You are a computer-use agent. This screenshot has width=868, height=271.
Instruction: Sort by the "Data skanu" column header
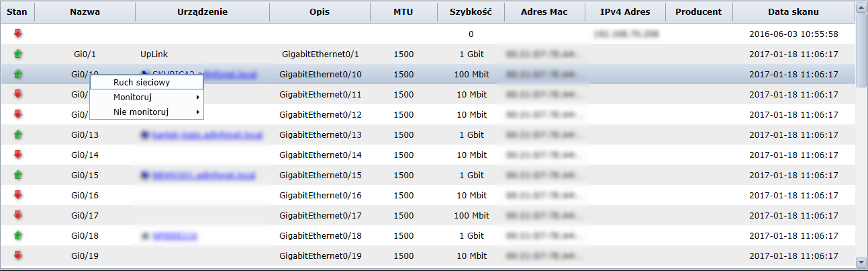(793, 12)
